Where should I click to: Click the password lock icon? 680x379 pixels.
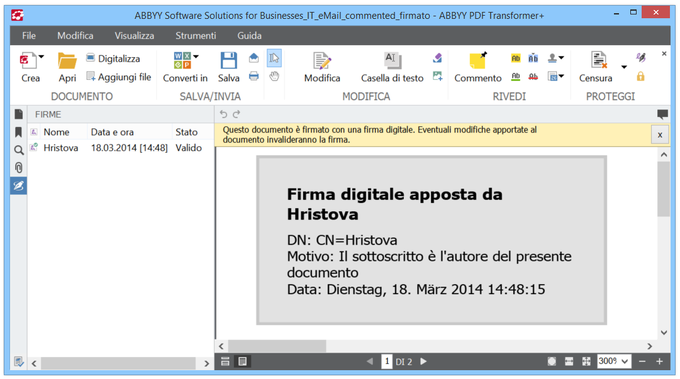pos(641,76)
